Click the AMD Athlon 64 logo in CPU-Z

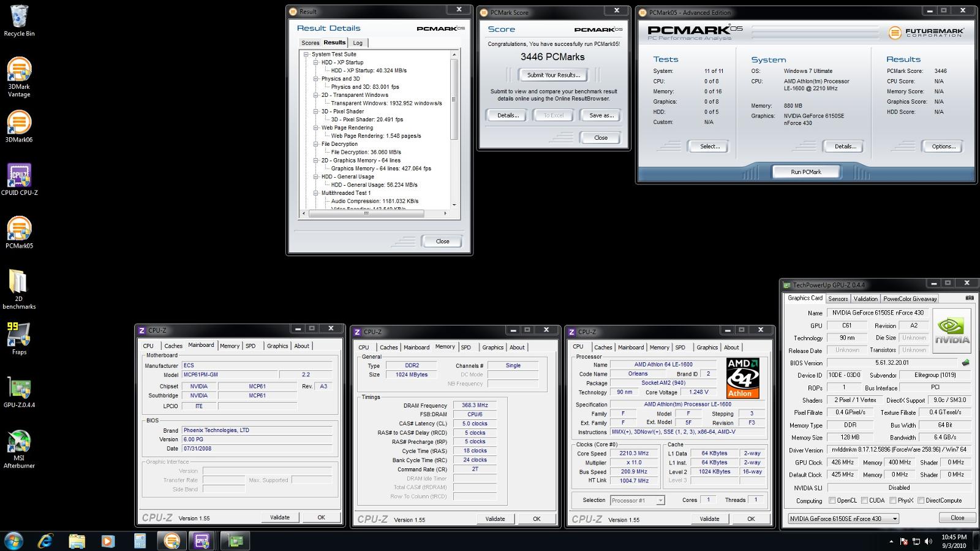click(x=743, y=378)
